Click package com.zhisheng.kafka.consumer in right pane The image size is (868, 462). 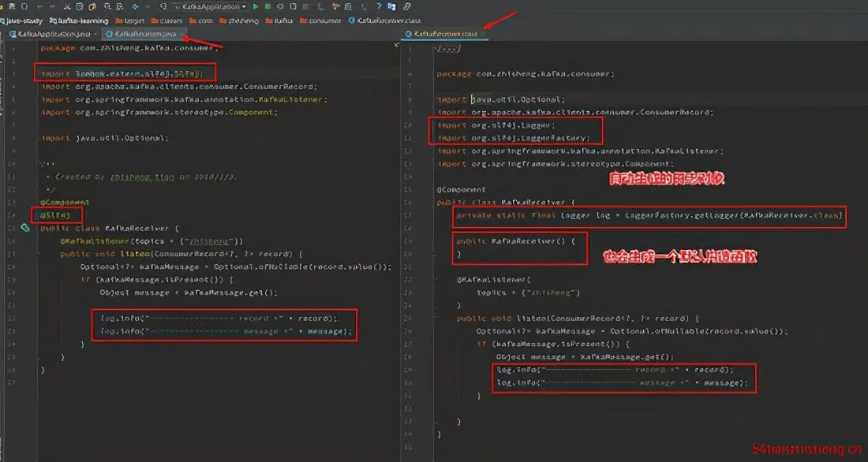(x=526, y=74)
